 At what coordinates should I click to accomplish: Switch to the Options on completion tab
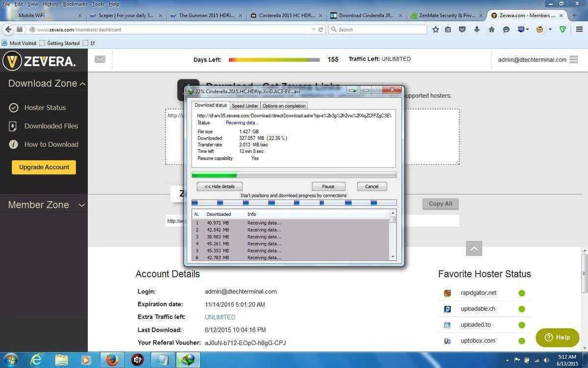tap(284, 105)
